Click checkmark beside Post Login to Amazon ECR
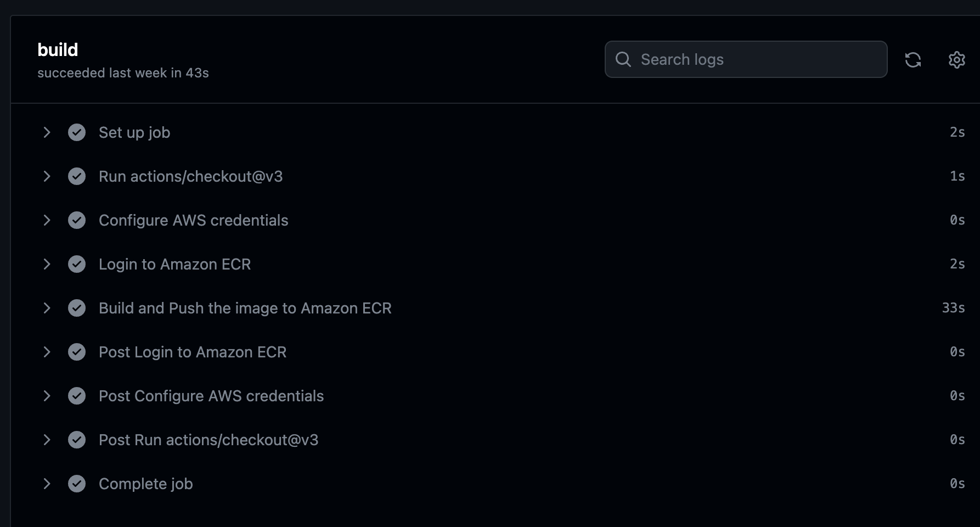Screen dimensions: 980x527 tap(77, 352)
